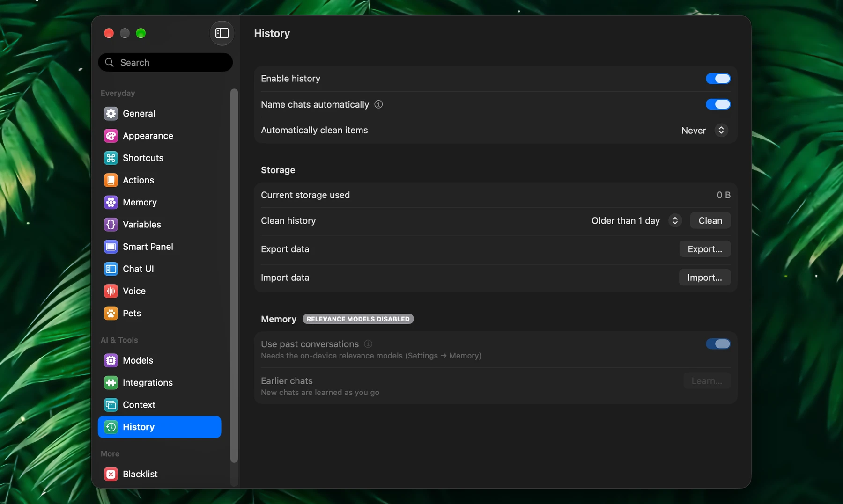The height and width of the screenshot is (504, 843).
Task: Click the Import... button
Action: 704,278
